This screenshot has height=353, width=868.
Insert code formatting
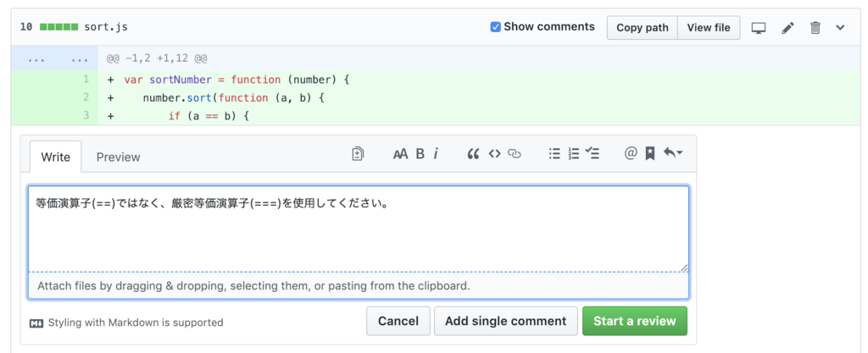click(494, 154)
